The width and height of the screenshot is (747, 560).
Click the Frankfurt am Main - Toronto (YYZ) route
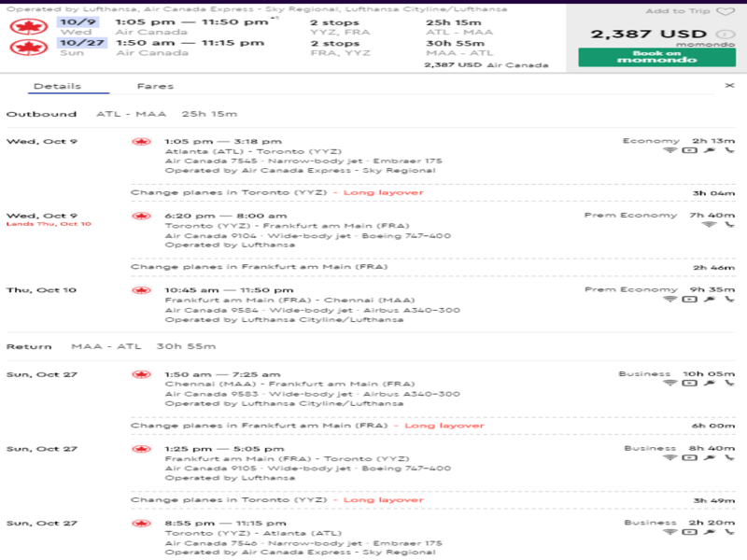[x=288, y=458]
